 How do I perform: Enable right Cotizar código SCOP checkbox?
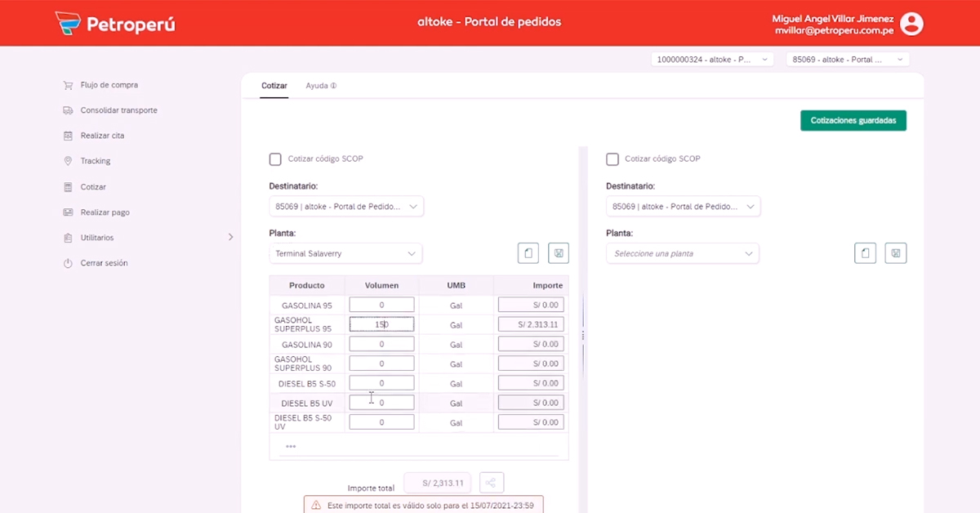(612, 159)
